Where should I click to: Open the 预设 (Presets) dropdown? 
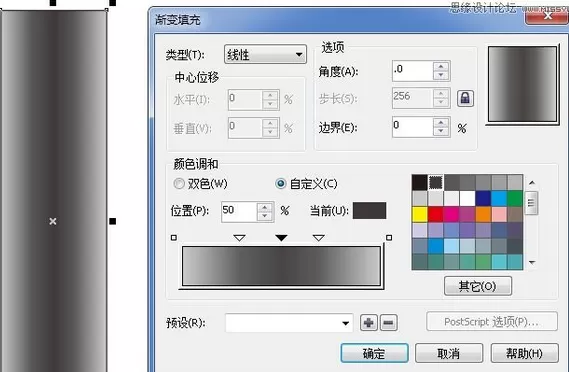point(289,323)
